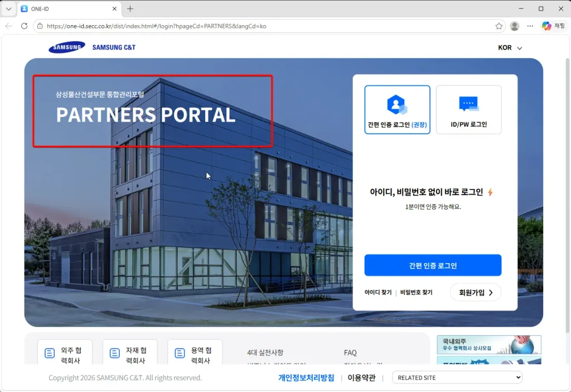Click the chat bubble icon for ID/PW login

[x=468, y=104]
